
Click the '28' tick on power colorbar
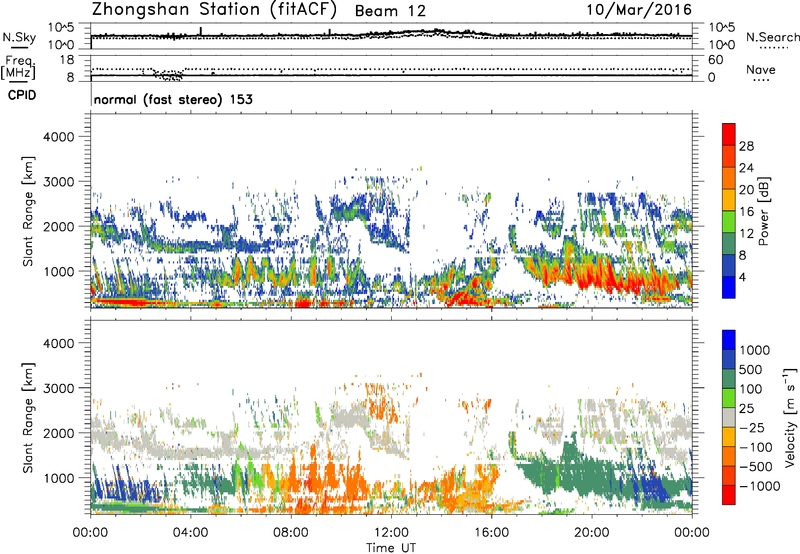(746, 146)
